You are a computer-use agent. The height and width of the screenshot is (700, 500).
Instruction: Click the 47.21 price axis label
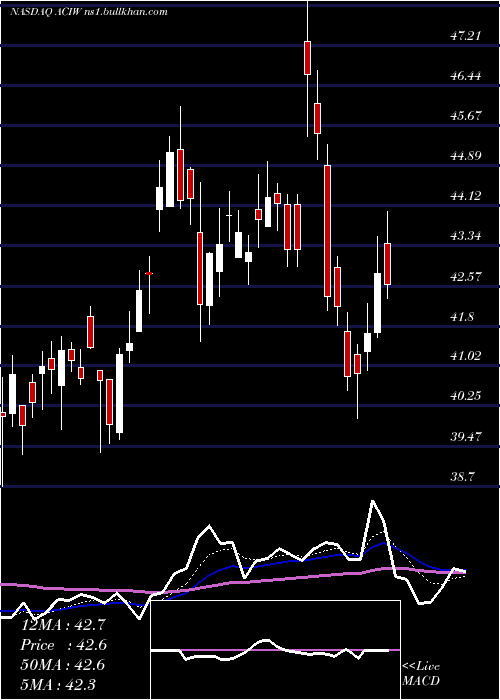466,35
